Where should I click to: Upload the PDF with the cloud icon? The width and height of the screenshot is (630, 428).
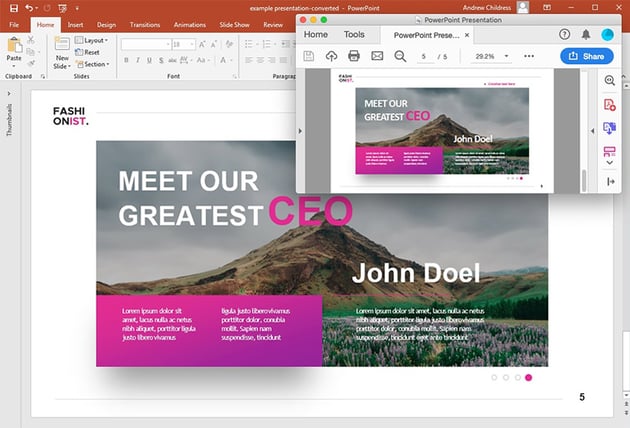pos(331,56)
